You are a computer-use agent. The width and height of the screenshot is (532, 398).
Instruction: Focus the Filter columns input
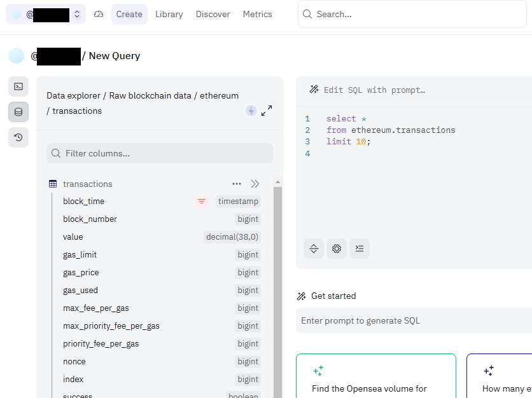tap(160, 153)
